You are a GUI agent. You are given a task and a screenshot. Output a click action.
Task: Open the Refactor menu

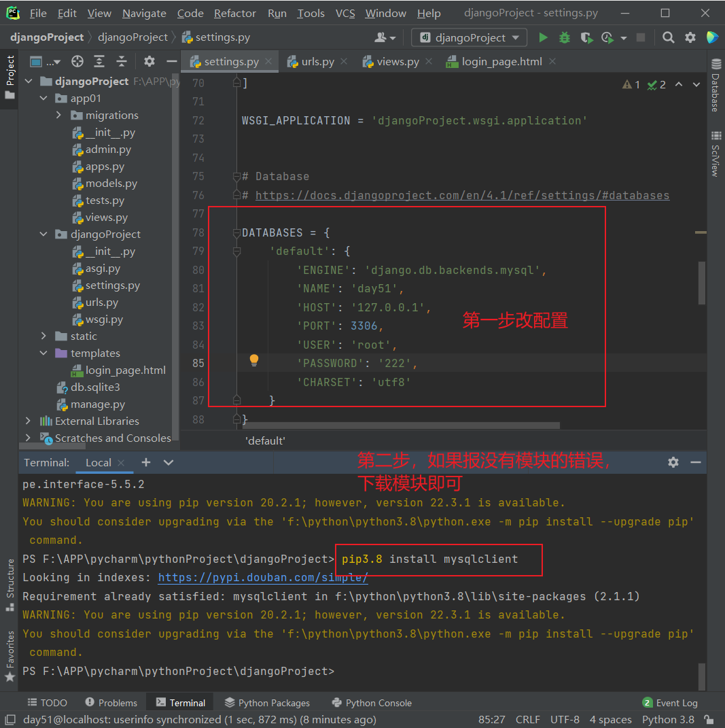coord(235,14)
